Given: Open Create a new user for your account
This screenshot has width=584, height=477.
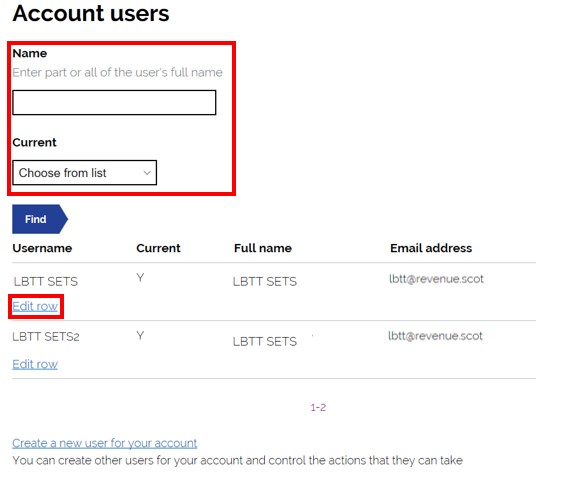Looking at the screenshot, I should [x=105, y=443].
